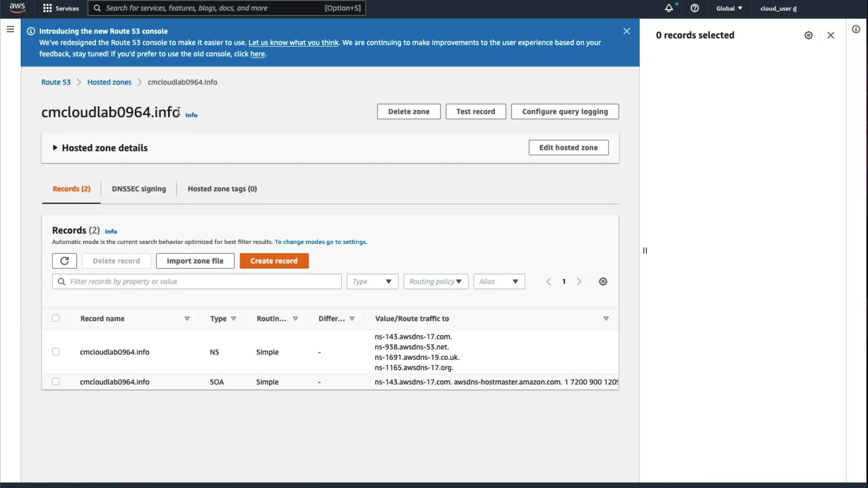Open the Routing policy filter dropdown
The image size is (868, 488).
(x=435, y=282)
